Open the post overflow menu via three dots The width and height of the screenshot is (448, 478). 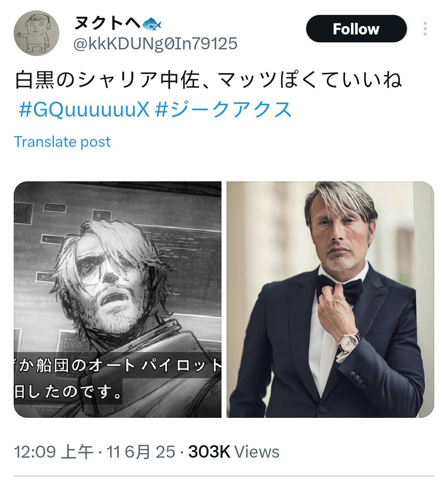coord(426,28)
